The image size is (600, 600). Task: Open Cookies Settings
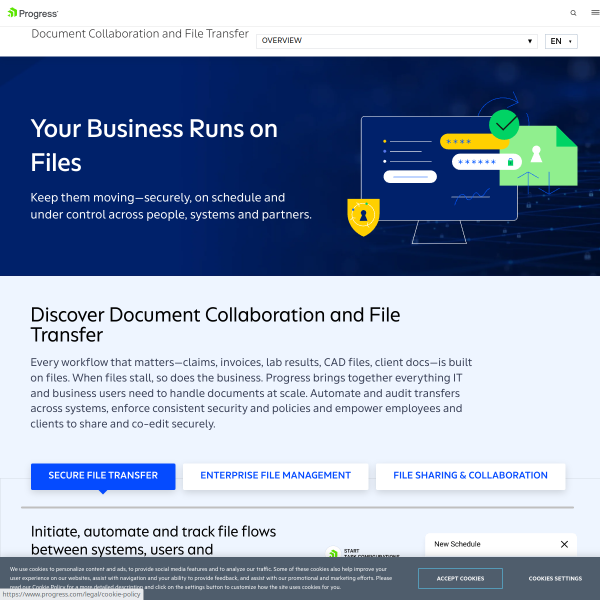point(555,578)
